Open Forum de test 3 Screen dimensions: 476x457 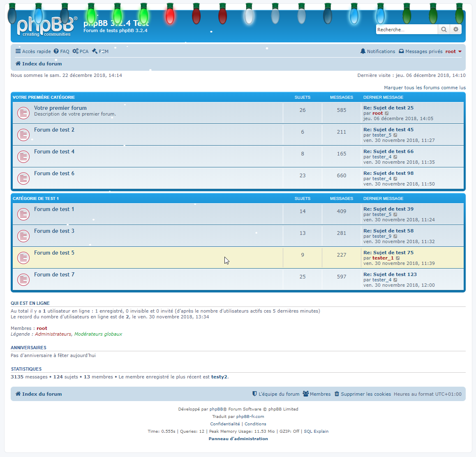coord(54,231)
